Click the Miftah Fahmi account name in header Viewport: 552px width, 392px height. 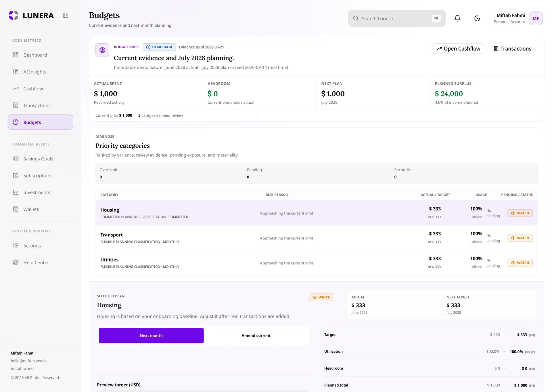(511, 15)
